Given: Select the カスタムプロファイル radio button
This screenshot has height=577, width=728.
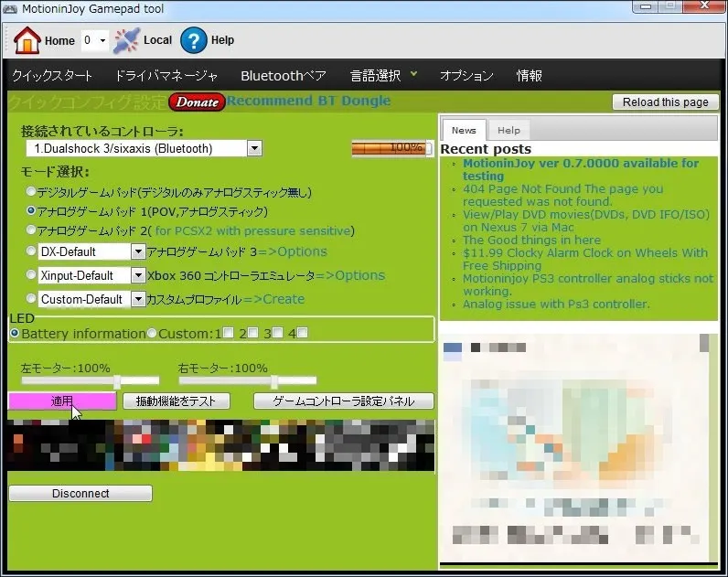Looking at the screenshot, I should coord(31,298).
